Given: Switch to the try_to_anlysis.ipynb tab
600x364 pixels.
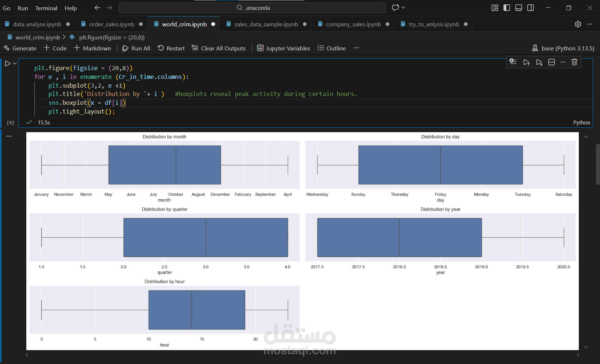Looking at the screenshot, I should (x=434, y=24).
